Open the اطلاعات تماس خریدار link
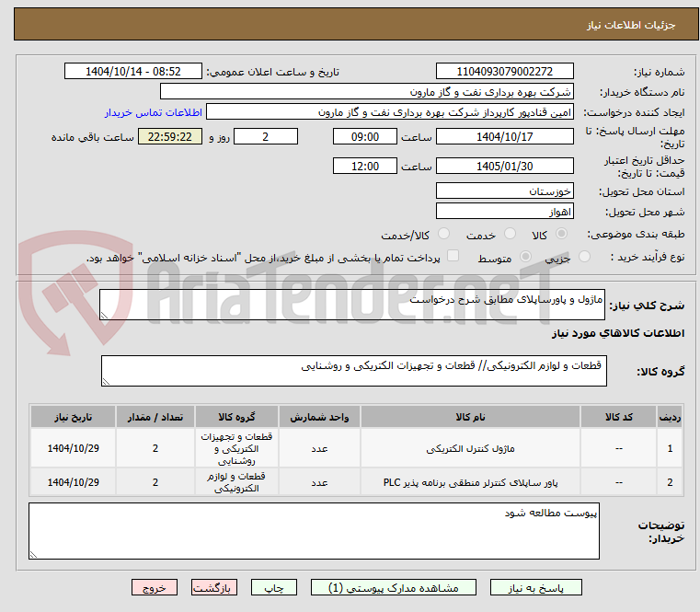This screenshot has width=700, height=612. click(153, 112)
